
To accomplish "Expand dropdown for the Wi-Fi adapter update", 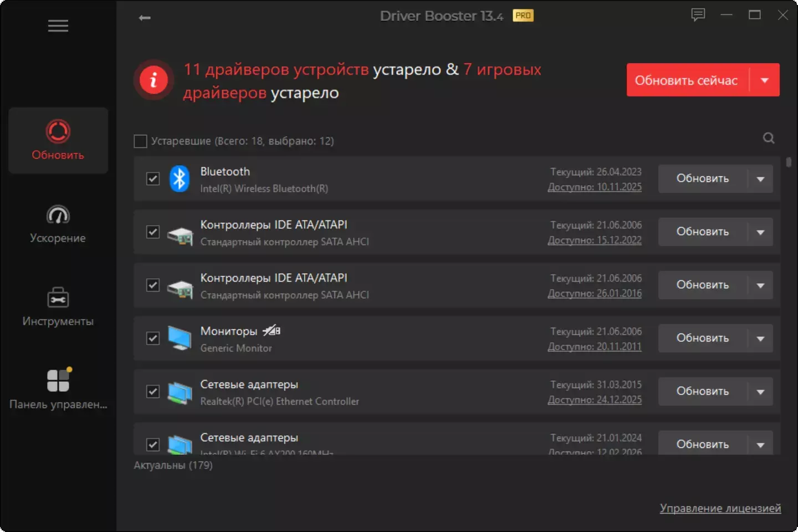I will click(760, 444).
